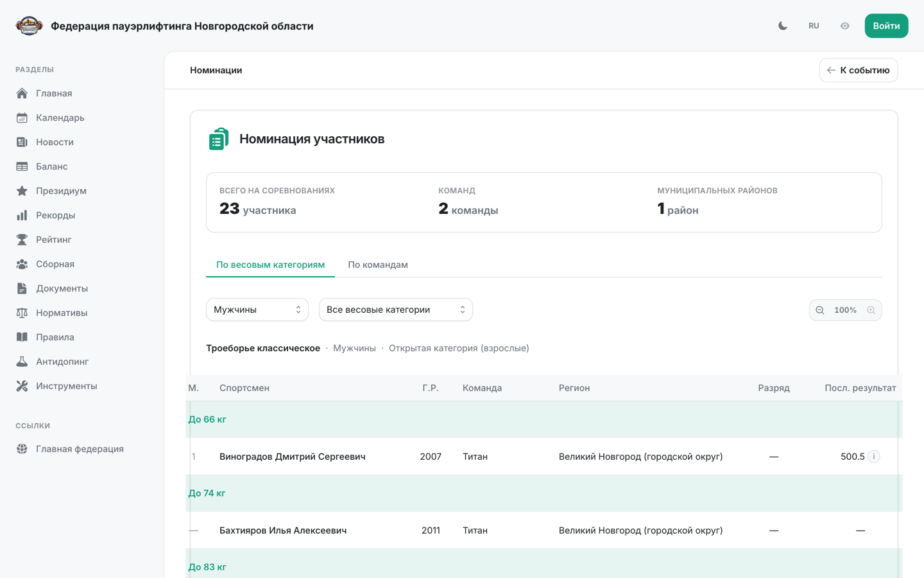Open the Антидопинг sidebar link
The image size is (924, 578).
(62, 362)
